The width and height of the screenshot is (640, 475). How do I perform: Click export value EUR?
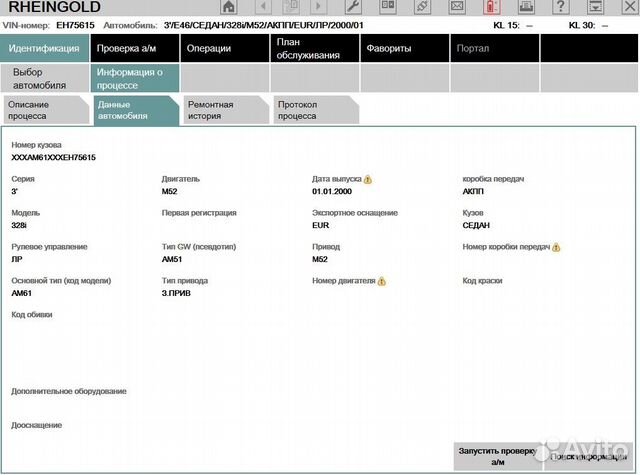point(320,225)
